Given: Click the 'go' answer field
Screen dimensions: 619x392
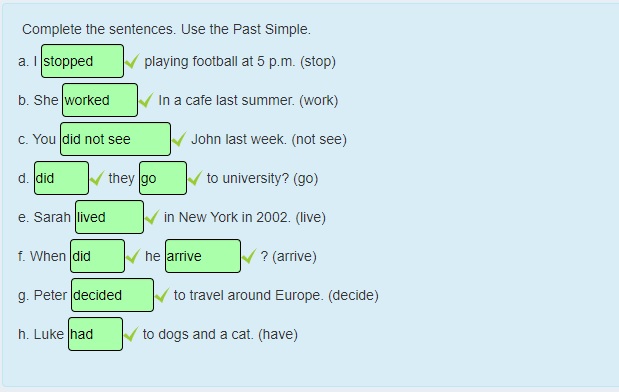Looking at the screenshot, I should pos(163,178).
